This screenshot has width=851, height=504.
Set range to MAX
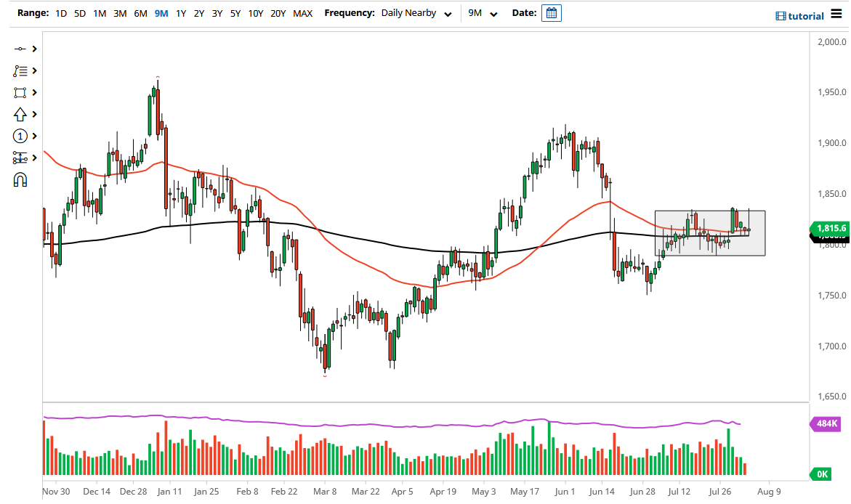click(x=303, y=13)
